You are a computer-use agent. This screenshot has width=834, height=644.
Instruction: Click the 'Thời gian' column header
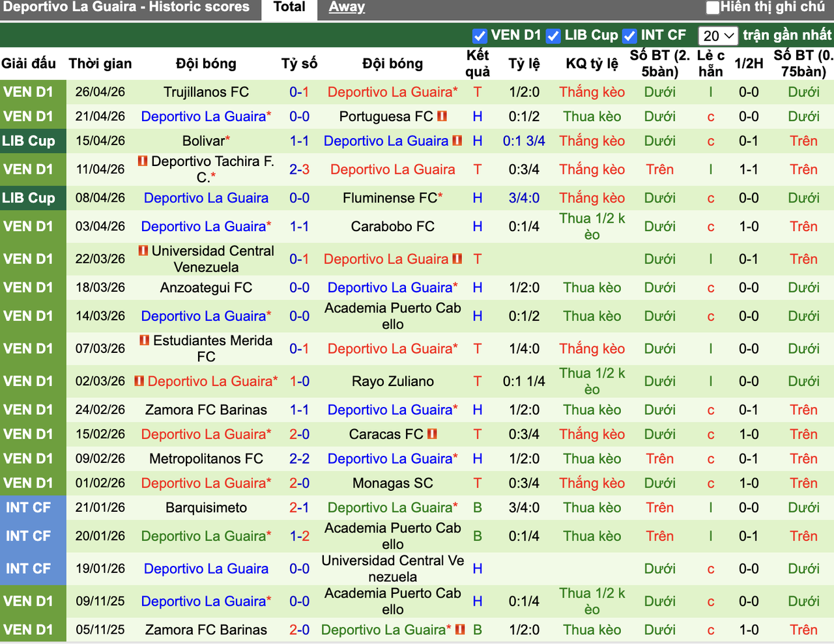(x=100, y=63)
